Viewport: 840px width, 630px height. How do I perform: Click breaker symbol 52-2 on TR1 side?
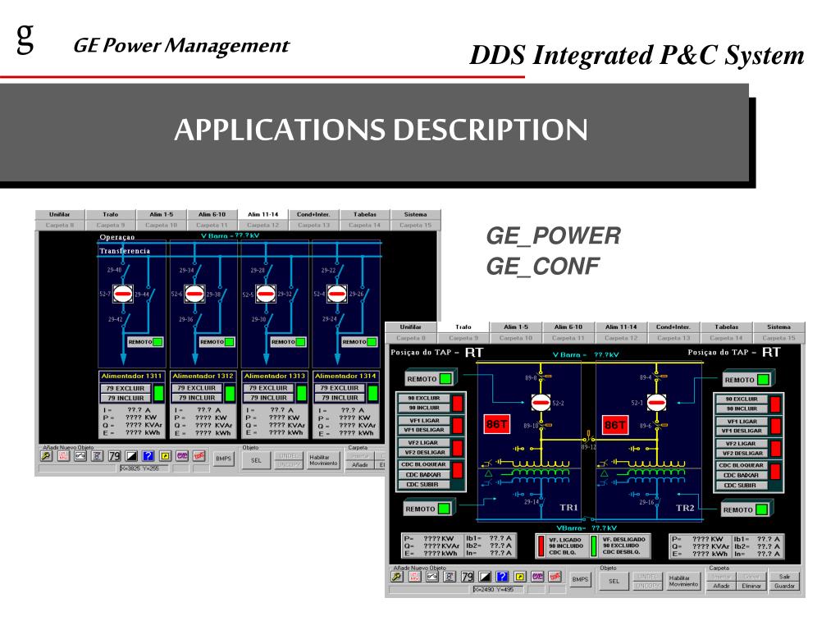[x=541, y=402]
